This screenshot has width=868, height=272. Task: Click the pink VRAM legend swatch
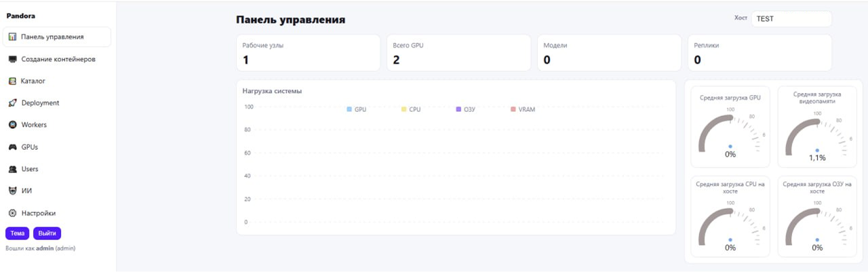point(513,109)
